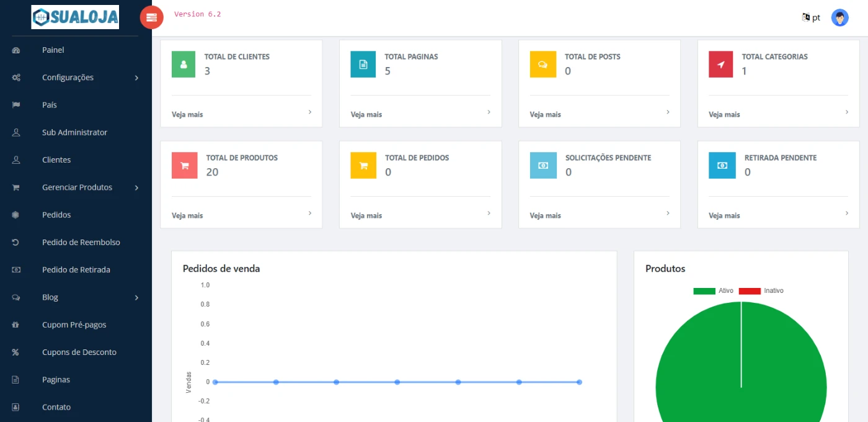Image resolution: width=868 pixels, height=422 pixels.
Task: Click the red Total Categorias arrow icon
Action: 721,65
